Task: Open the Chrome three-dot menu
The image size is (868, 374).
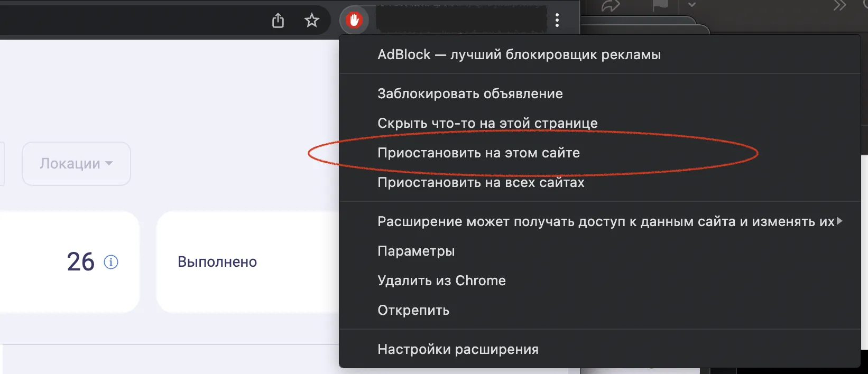Action: click(x=557, y=21)
